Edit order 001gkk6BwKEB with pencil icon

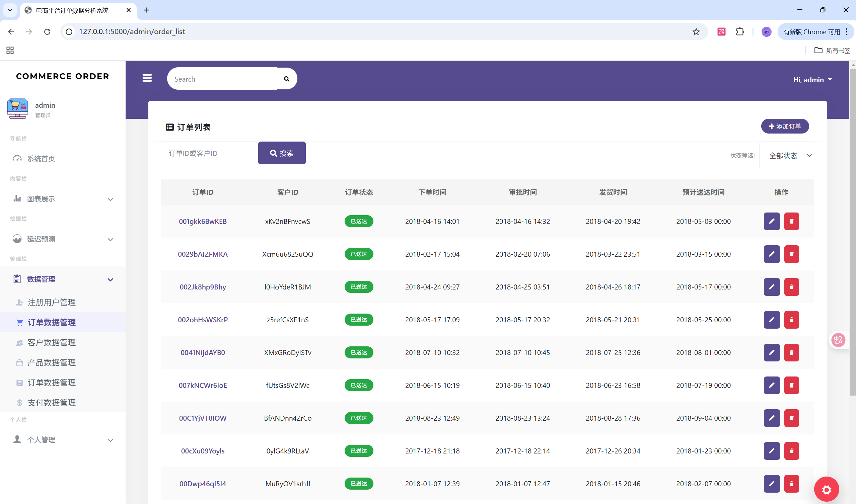(x=771, y=222)
